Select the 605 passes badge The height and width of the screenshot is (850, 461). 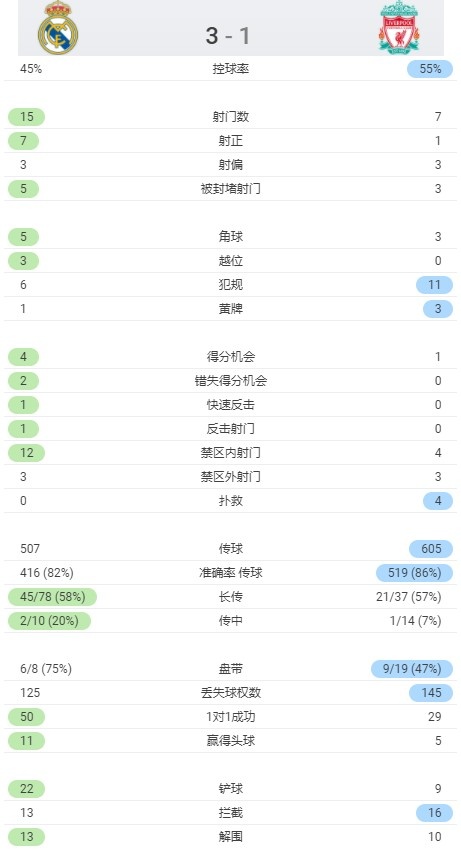pyautogui.click(x=431, y=549)
